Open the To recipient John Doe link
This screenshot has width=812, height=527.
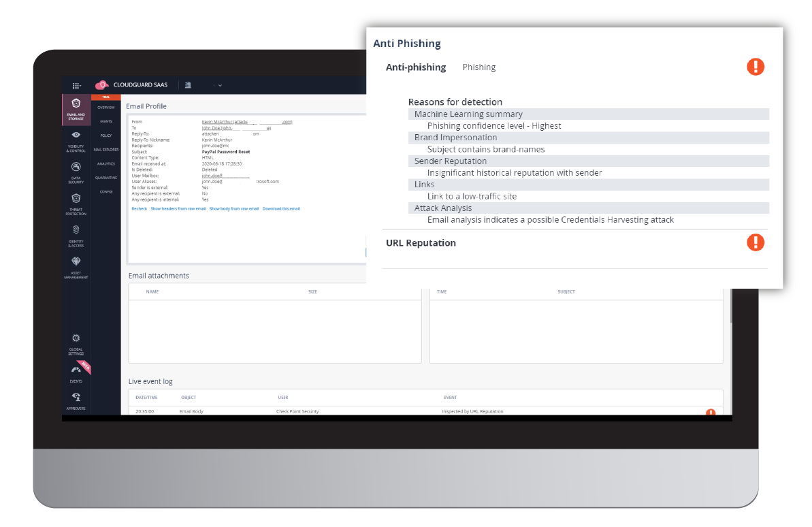[x=236, y=127]
